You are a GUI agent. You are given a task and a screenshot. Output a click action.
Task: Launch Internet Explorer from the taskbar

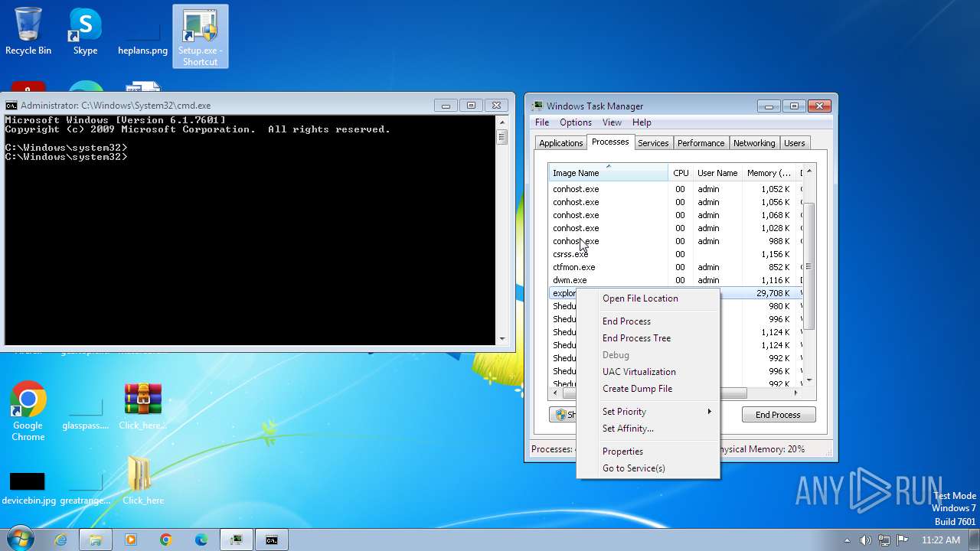point(60,540)
